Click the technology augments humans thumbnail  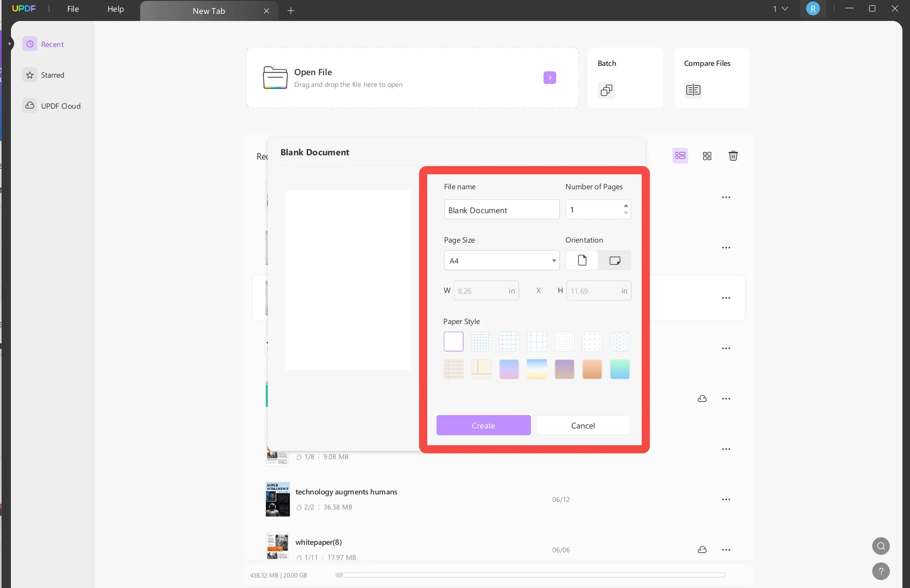(277, 499)
